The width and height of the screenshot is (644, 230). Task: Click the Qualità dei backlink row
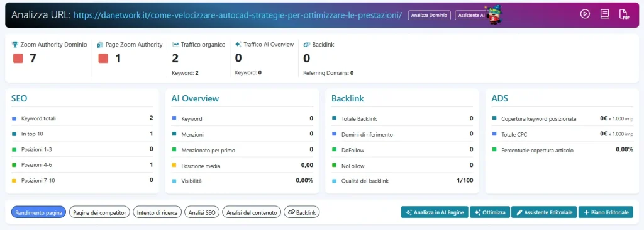402,181
